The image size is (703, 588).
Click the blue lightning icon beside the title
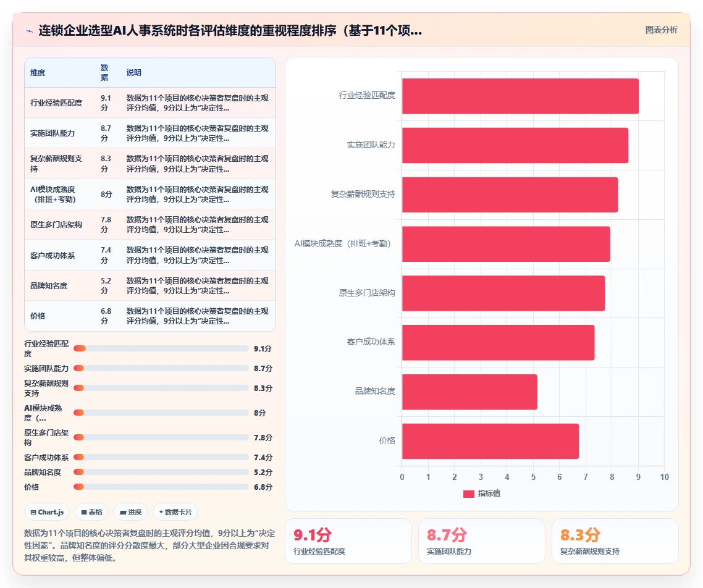pyautogui.click(x=30, y=31)
